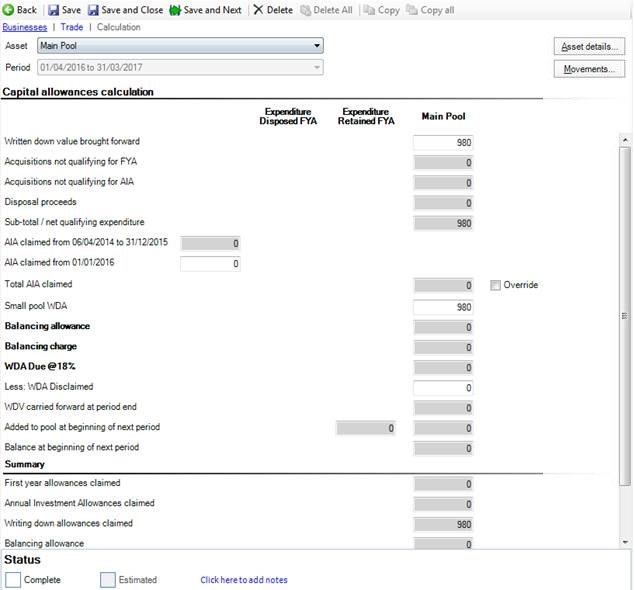
Task: Click the Save and Next icon
Action: [x=175, y=10]
